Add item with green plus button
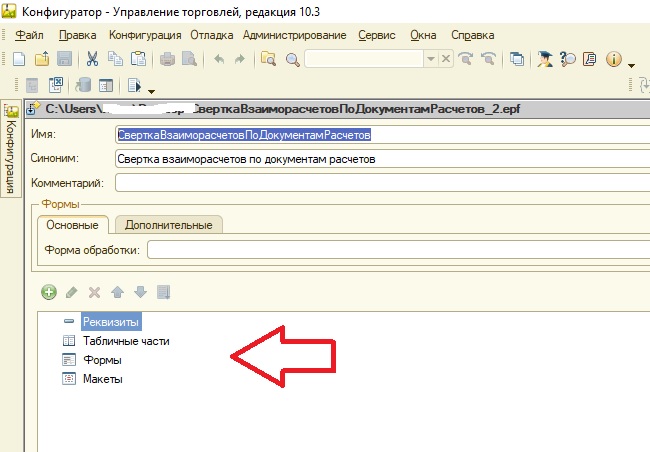 coord(49,292)
